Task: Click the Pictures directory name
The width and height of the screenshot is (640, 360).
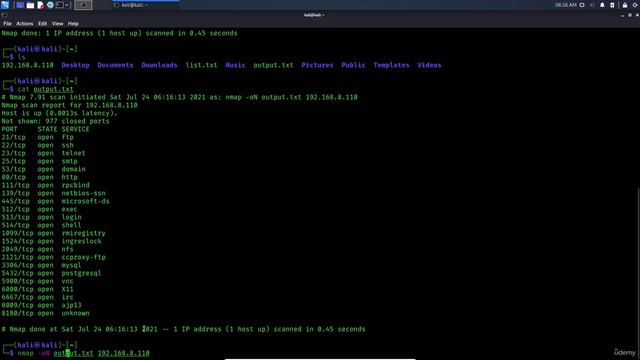Action: pos(317,65)
